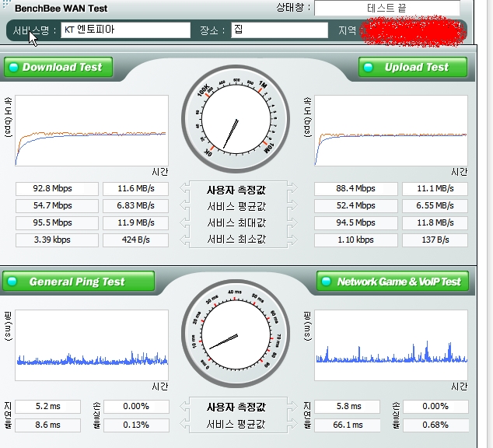Click the 서비스 평균값 label in speed legend

(236, 206)
